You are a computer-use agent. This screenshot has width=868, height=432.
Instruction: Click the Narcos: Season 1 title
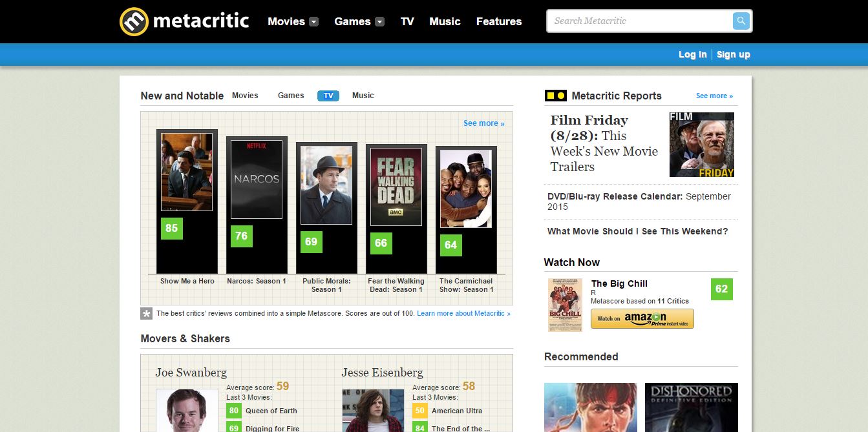tap(257, 281)
